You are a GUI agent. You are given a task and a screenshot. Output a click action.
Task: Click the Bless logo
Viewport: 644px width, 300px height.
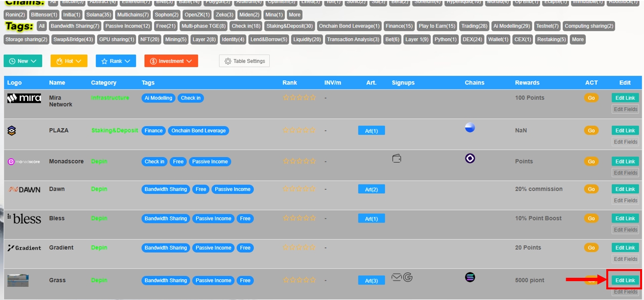(x=24, y=218)
